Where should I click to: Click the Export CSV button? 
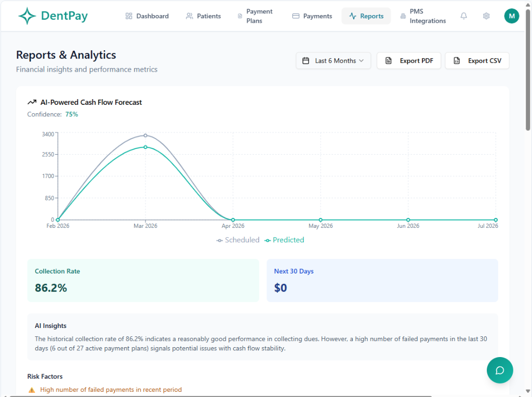(477, 61)
